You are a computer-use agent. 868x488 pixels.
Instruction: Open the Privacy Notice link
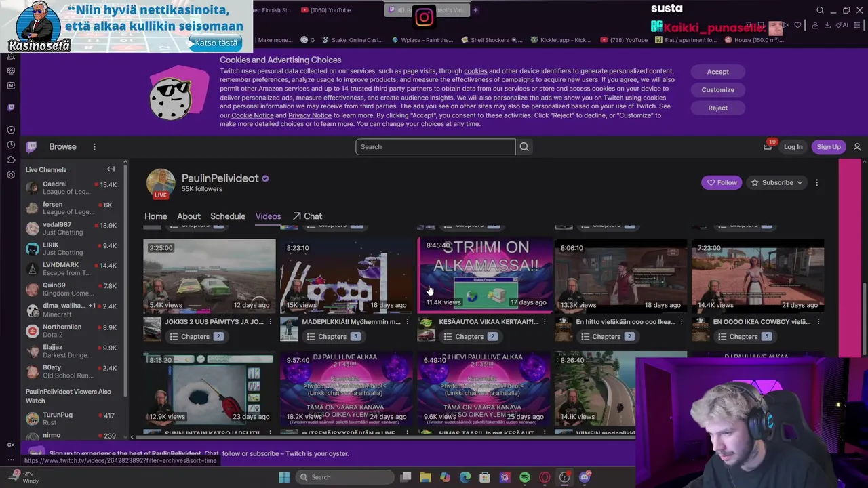310,115
